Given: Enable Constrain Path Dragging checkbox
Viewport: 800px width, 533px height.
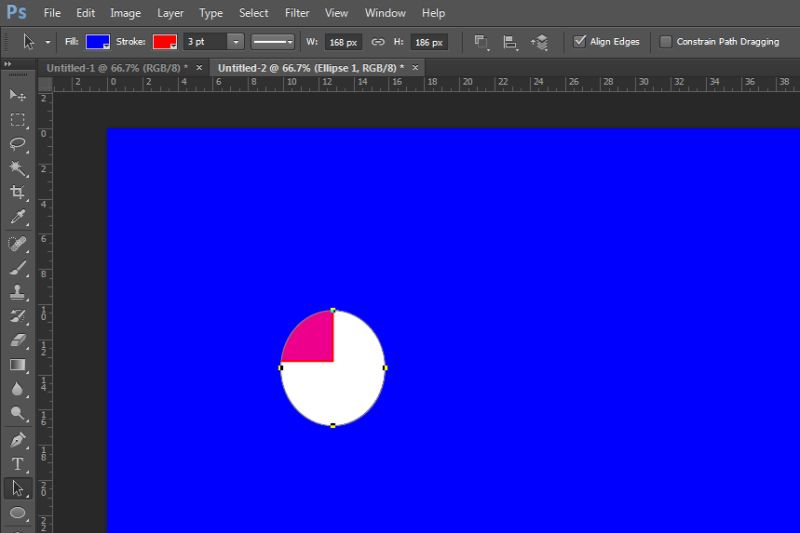Looking at the screenshot, I should [665, 41].
